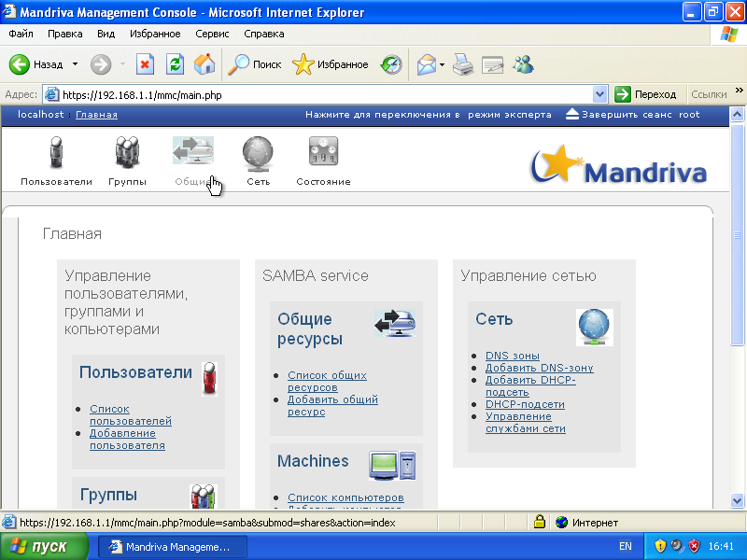Open Добавить DHCP-подсеть link
Viewport: 747px width, 560px height.
click(x=530, y=385)
